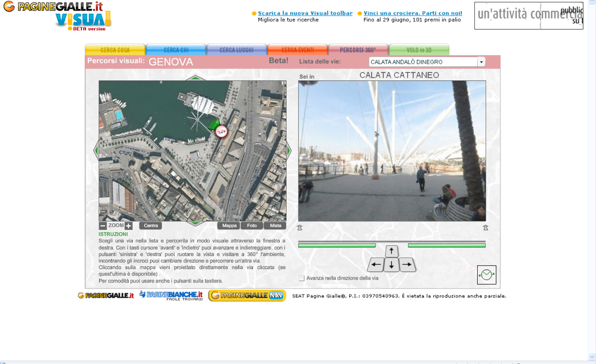Rotate view right with the right arrow key button
596x364 pixels.
point(407,265)
